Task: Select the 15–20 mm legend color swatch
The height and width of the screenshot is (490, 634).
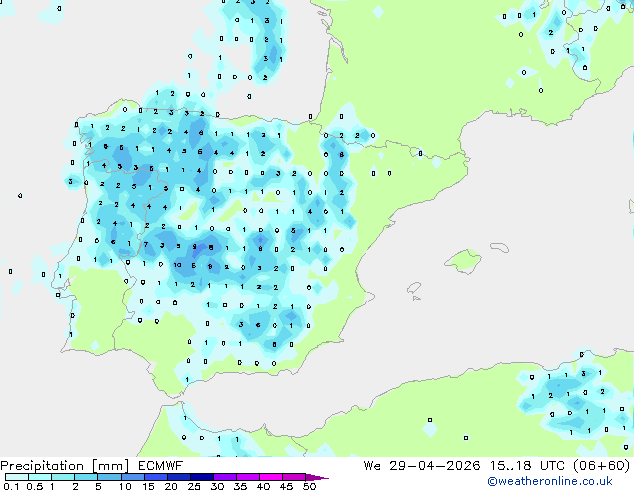Action: tap(155, 477)
